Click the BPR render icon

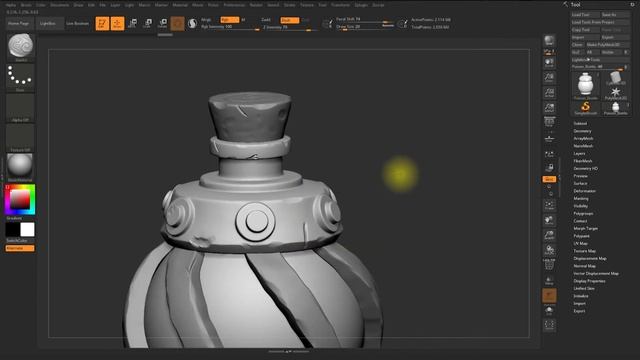[x=549, y=40]
